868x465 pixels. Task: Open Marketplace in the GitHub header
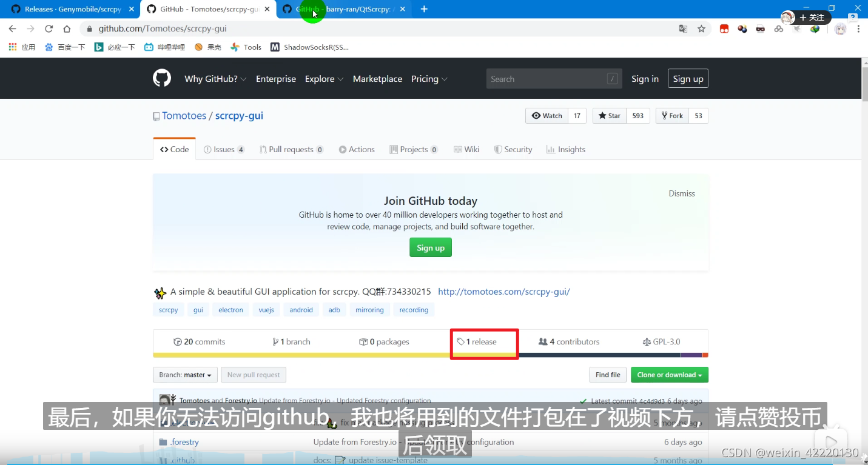click(377, 79)
